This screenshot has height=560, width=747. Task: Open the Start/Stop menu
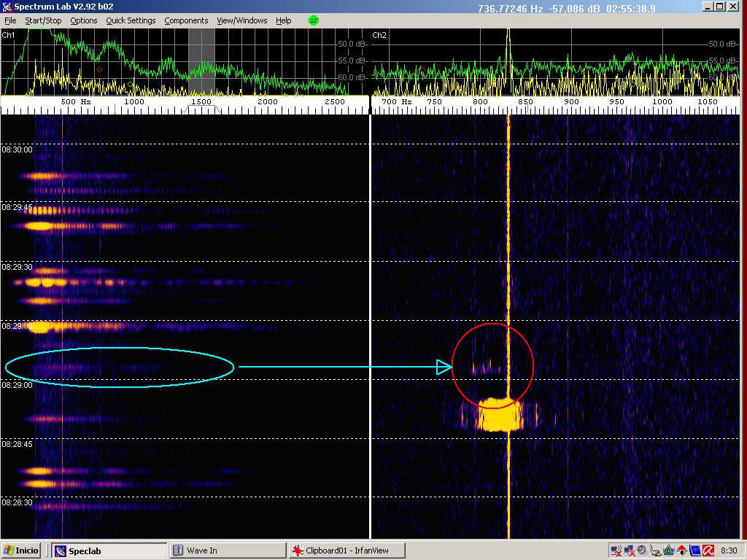pyautogui.click(x=43, y=20)
